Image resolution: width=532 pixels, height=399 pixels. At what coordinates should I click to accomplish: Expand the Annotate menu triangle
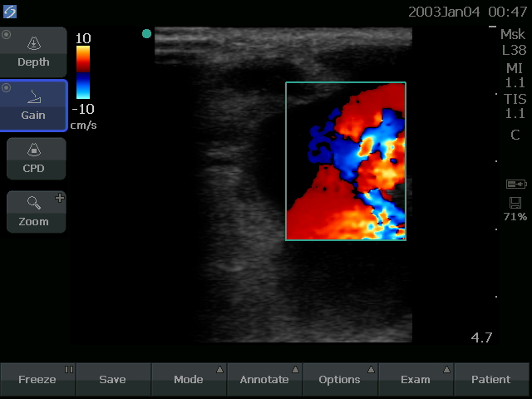[295, 370]
